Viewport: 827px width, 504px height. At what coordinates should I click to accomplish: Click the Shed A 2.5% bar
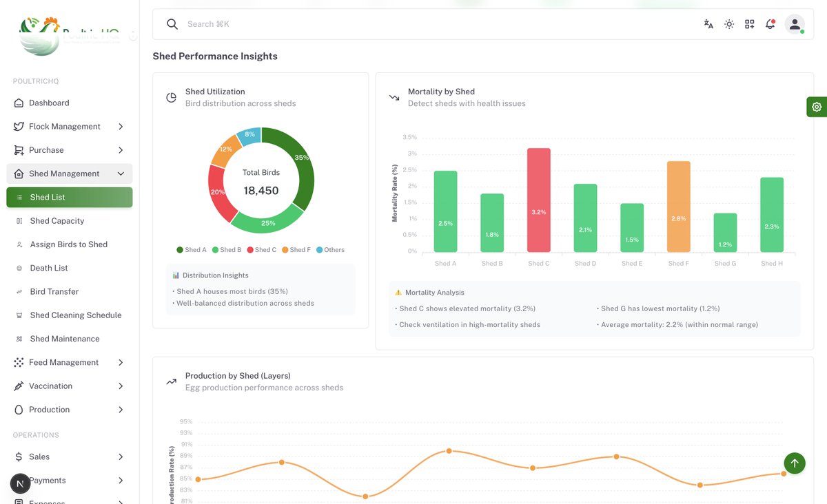pyautogui.click(x=445, y=211)
